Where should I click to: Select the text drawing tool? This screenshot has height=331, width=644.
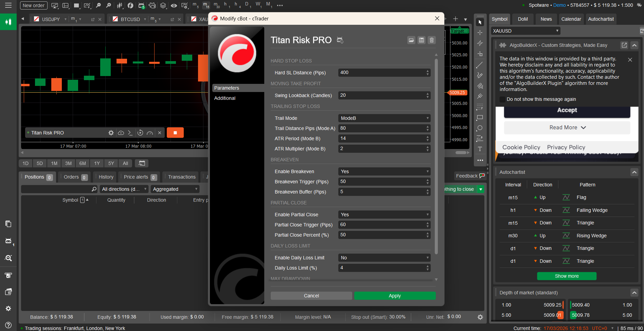pos(480,149)
